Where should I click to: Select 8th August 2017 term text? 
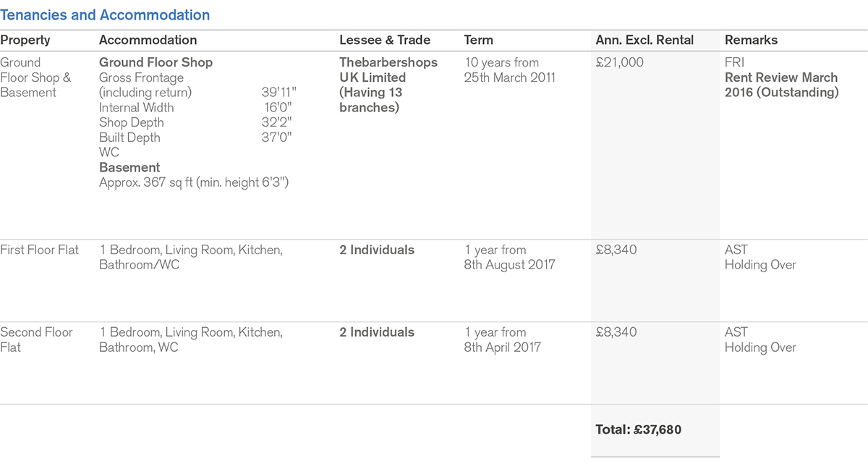pyautogui.click(x=509, y=265)
